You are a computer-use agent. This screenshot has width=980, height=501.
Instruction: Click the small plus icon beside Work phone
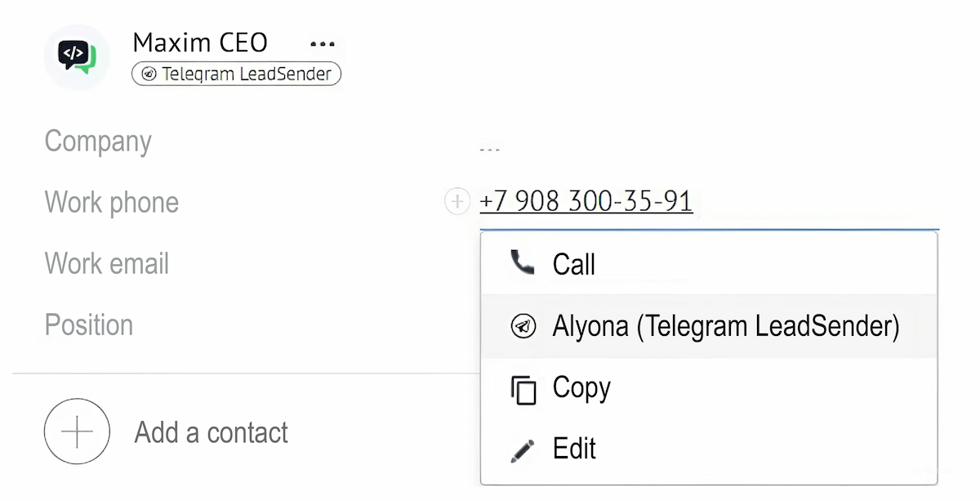pyautogui.click(x=457, y=201)
